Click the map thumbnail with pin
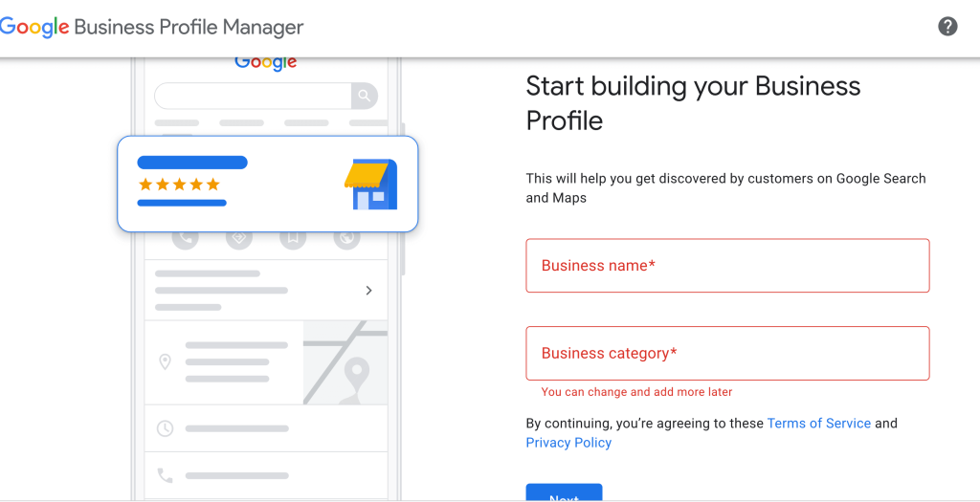The image size is (980, 502). [x=345, y=362]
